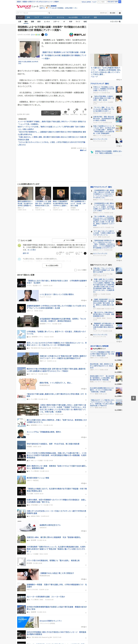This screenshot has width=138, height=644.
Task: Share first comment on X
Action: [85, 253]
